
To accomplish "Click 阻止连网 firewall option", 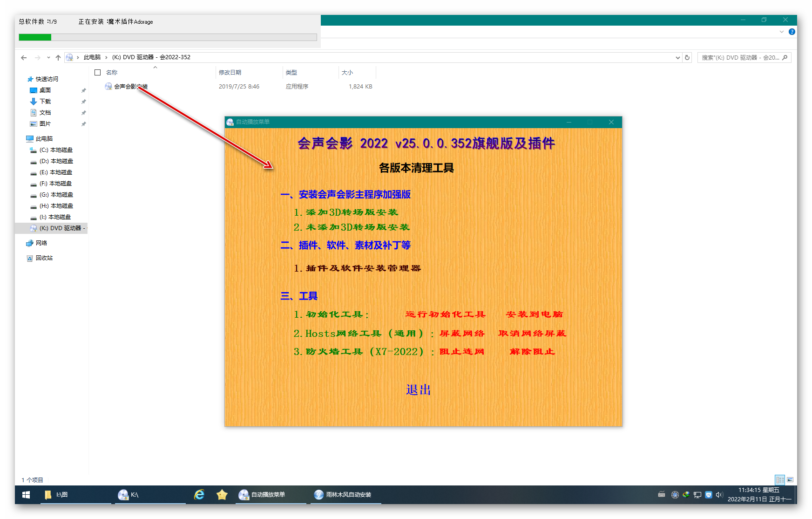I will [462, 352].
